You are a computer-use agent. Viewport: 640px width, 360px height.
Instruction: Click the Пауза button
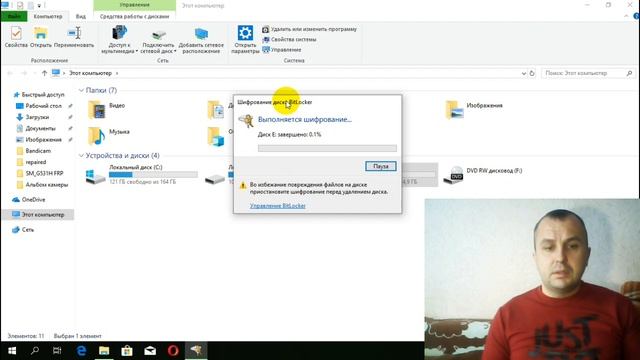tap(380, 167)
